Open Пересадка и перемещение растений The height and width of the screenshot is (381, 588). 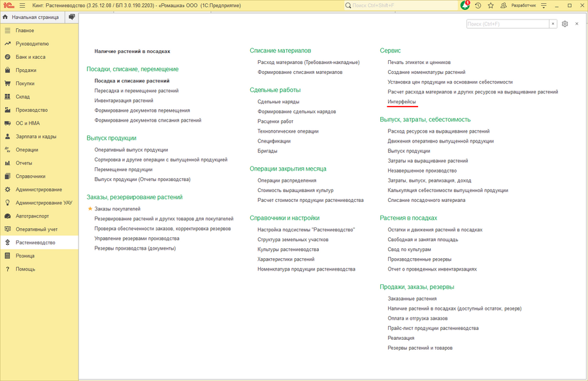coord(137,91)
